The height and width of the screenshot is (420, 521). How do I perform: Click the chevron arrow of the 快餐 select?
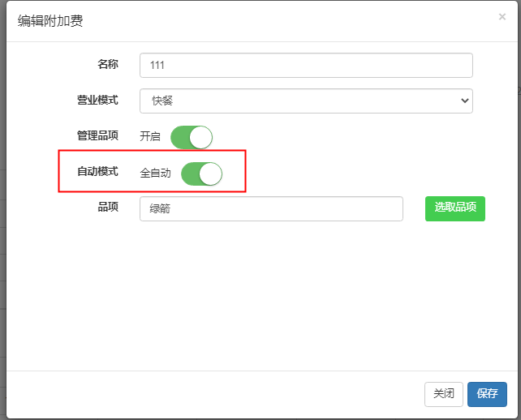click(x=464, y=101)
